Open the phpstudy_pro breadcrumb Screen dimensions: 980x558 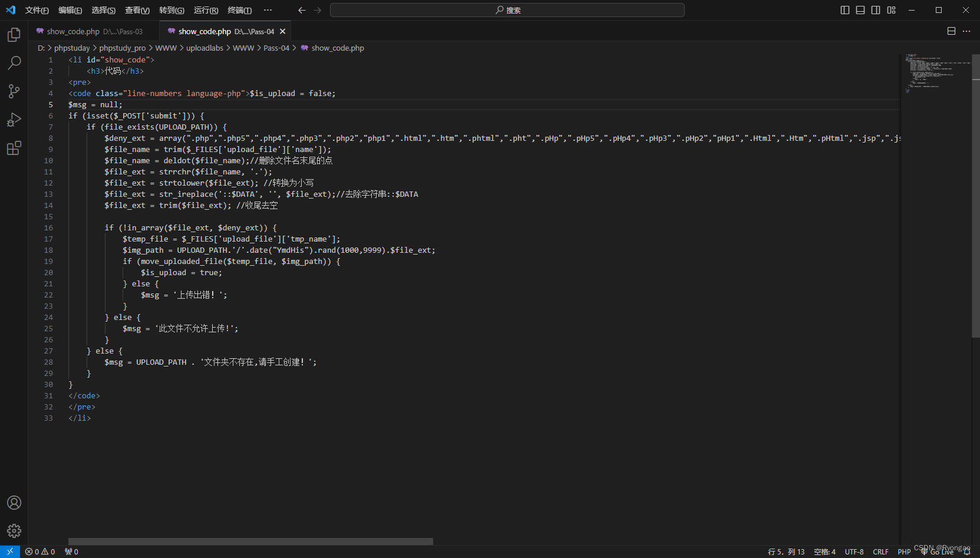[123, 48]
